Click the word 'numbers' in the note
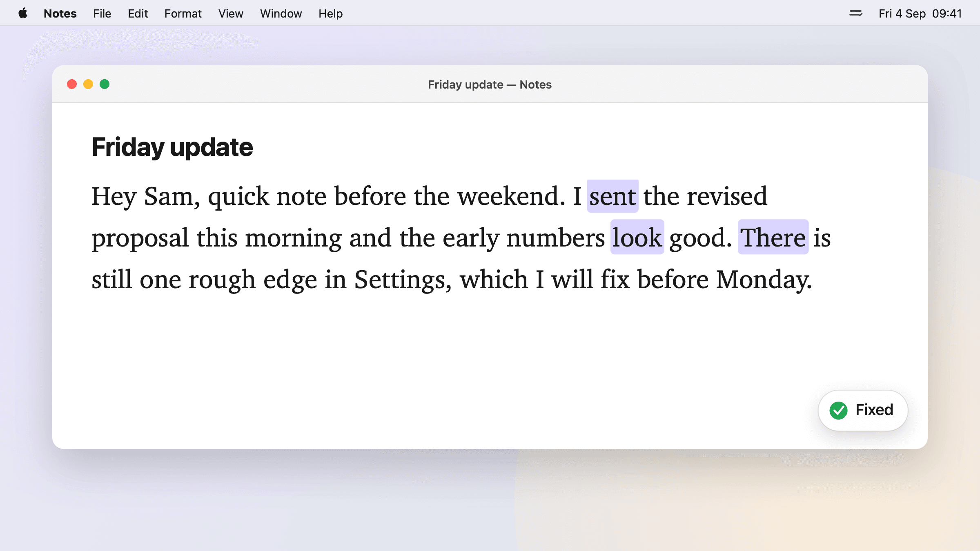This screenshot has height=551, width=980. (x=555, y=238)
